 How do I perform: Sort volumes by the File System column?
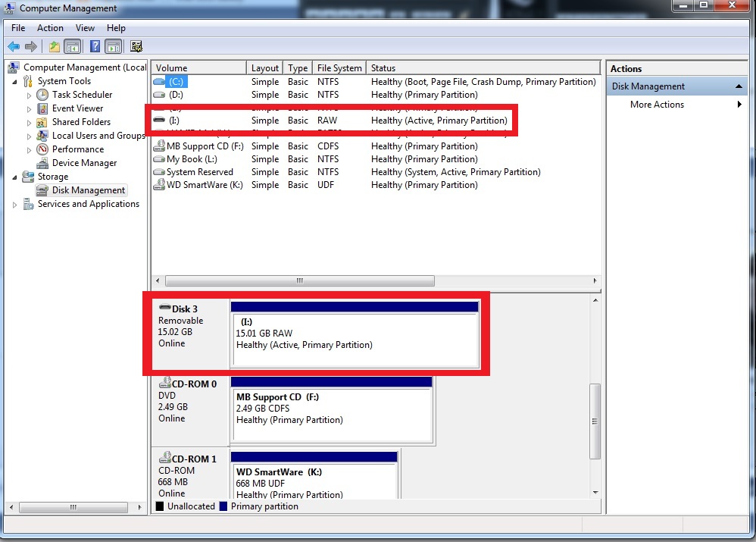coord(339,68)
